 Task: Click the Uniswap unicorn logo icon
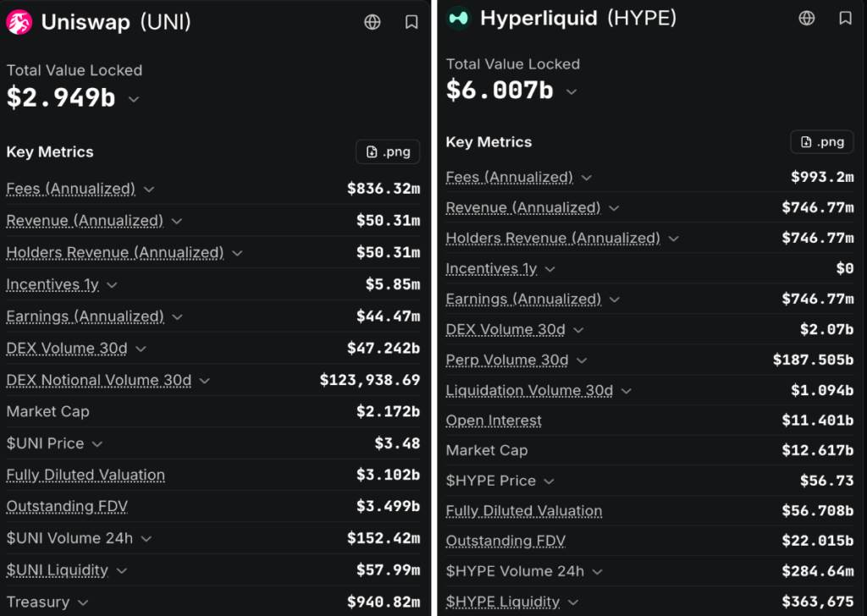[x=19, y=22]
